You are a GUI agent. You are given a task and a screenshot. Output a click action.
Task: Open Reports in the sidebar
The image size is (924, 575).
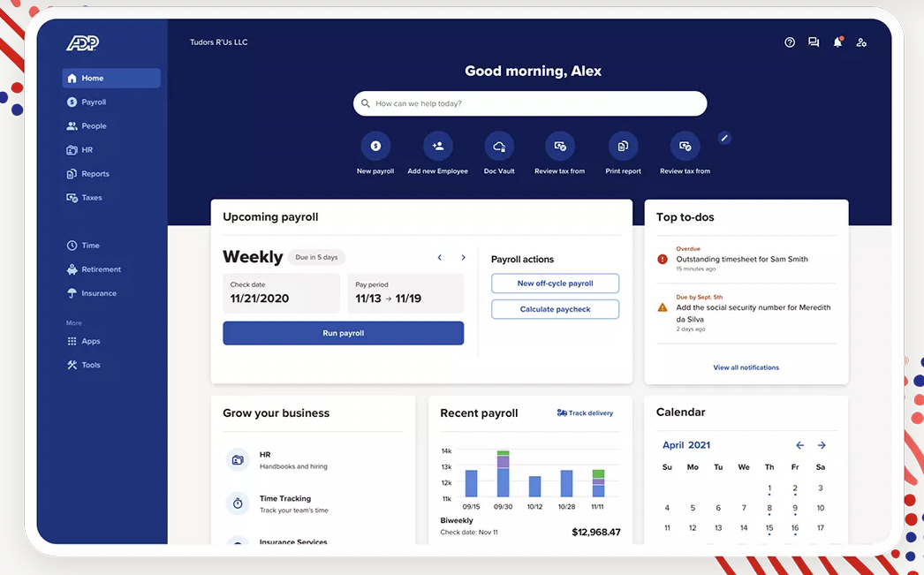95,174
